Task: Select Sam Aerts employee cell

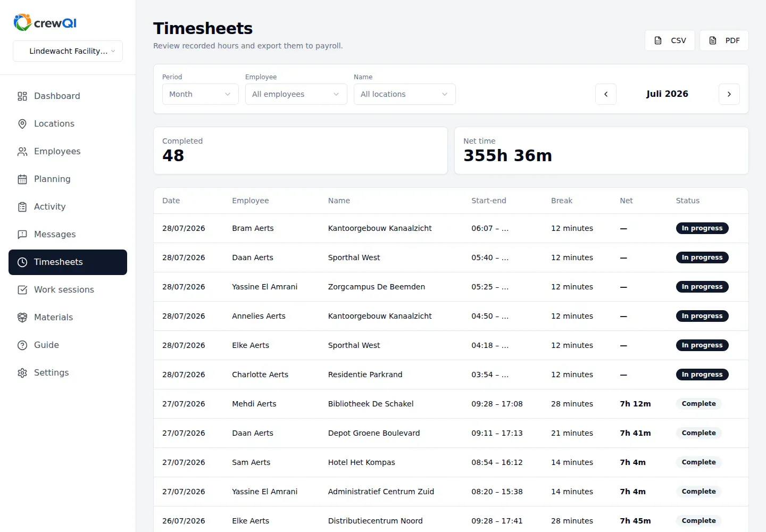Action: tap(251, 462)
